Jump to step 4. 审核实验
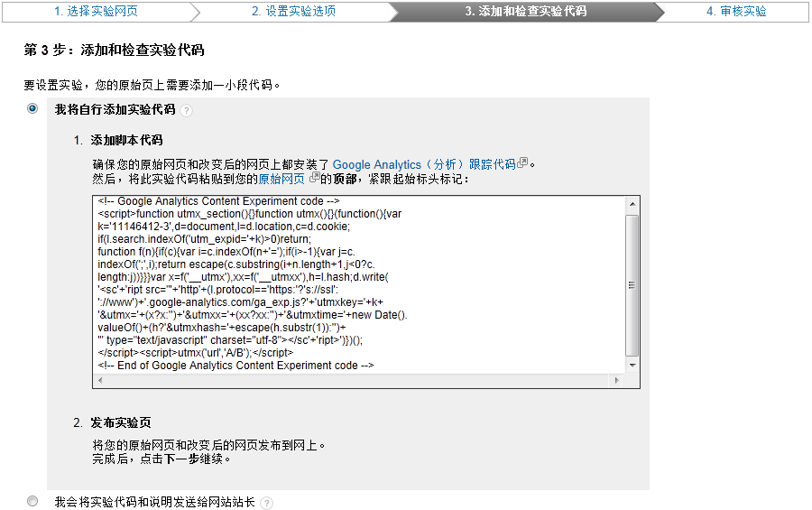Viewport: 812px width, 510px height. (x=736, y=11)
